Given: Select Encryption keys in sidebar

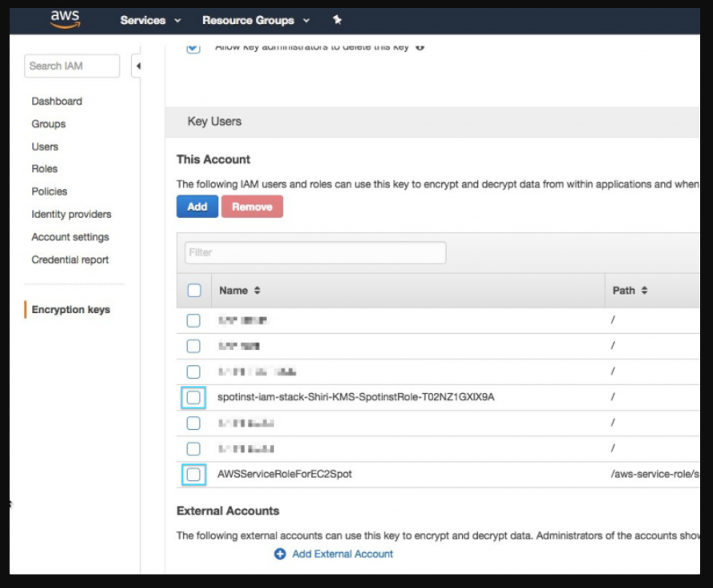Looking at the screenshot, I should pyautogui.click(x=71, y=310).
